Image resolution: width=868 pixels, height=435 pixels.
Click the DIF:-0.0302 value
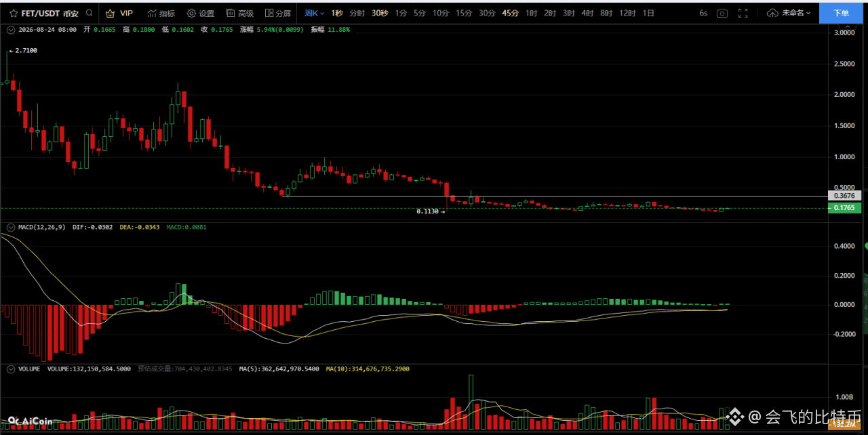tap(93, 227)
